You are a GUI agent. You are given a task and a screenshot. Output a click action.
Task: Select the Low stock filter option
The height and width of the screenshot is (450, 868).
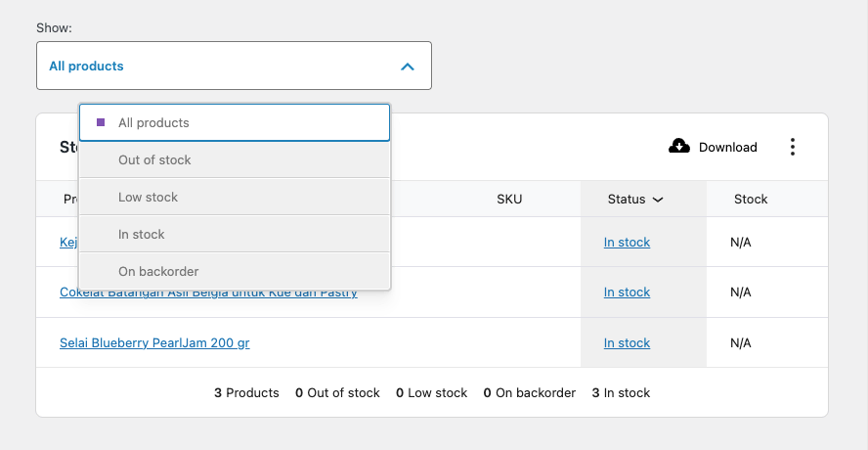pyautogui.click(x=235, y=198)
